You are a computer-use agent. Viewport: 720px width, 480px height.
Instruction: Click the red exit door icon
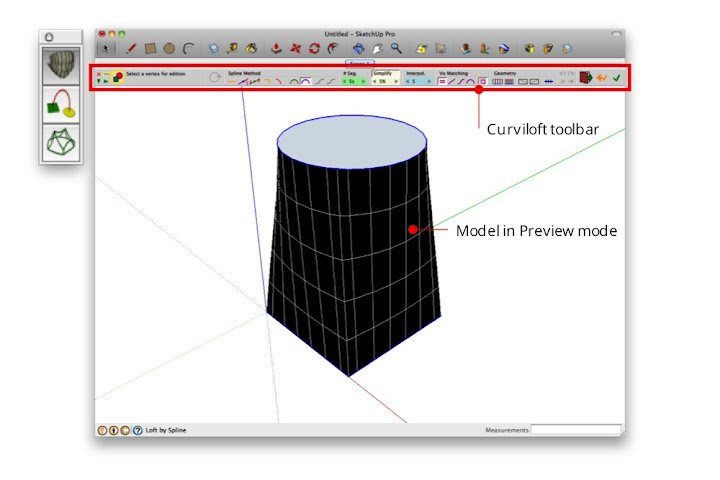[x=585, y=78]
